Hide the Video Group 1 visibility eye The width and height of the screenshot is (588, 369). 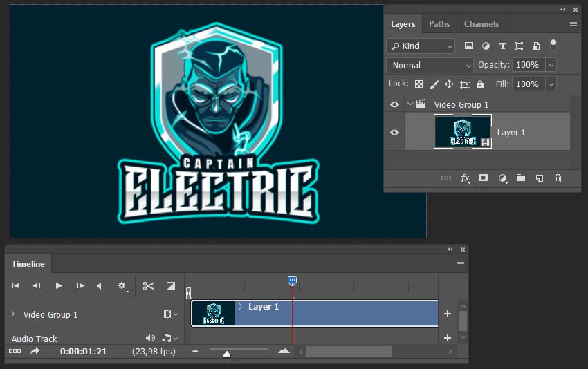394,104
